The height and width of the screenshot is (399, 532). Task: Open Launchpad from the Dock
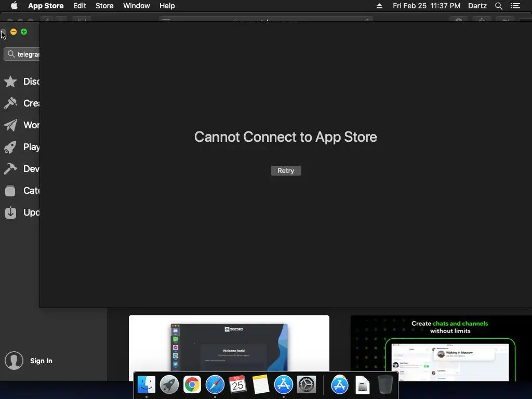tap(169, 384)
